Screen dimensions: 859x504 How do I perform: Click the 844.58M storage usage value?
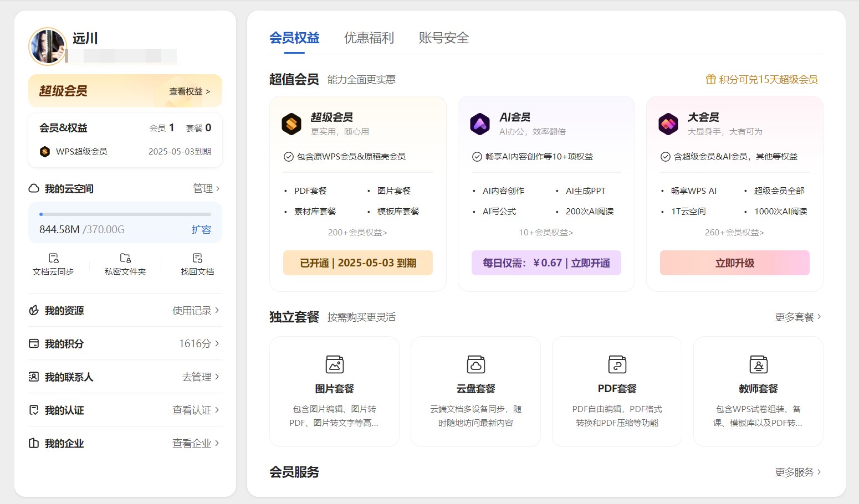(x=59, y=229)
